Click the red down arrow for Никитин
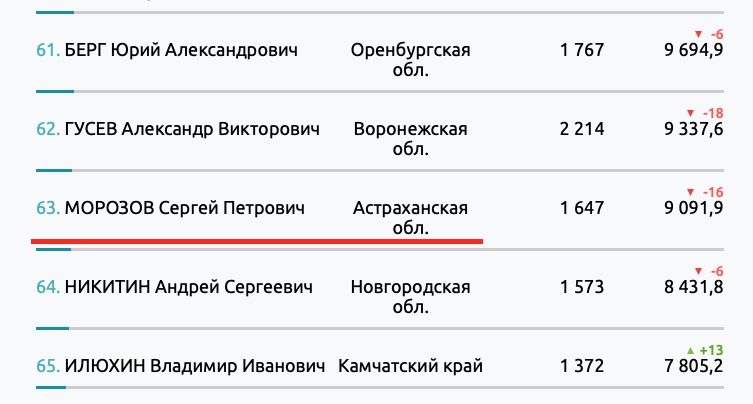Screen dimensions: 753x404 pyautogui.click(x=696, y=271)
